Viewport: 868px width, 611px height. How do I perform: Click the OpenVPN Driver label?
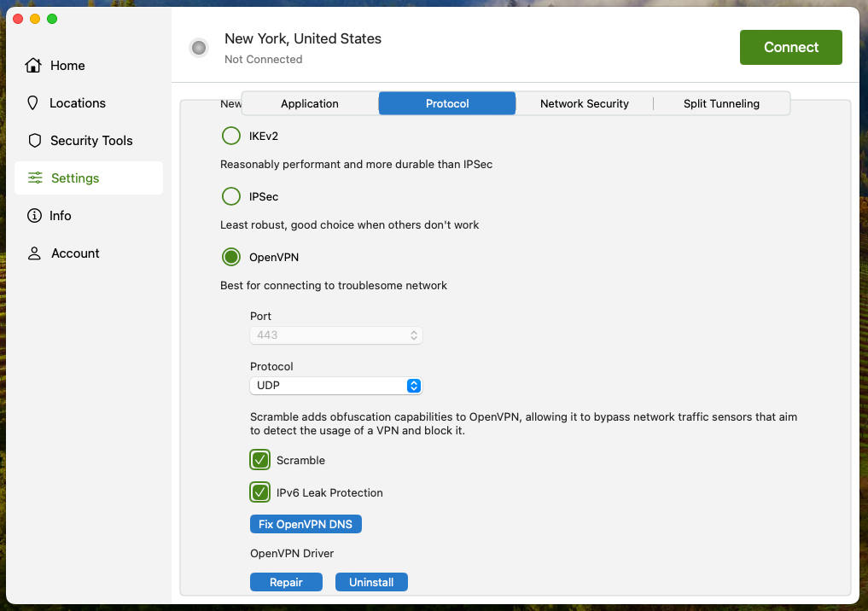click(x=292, y=554)
